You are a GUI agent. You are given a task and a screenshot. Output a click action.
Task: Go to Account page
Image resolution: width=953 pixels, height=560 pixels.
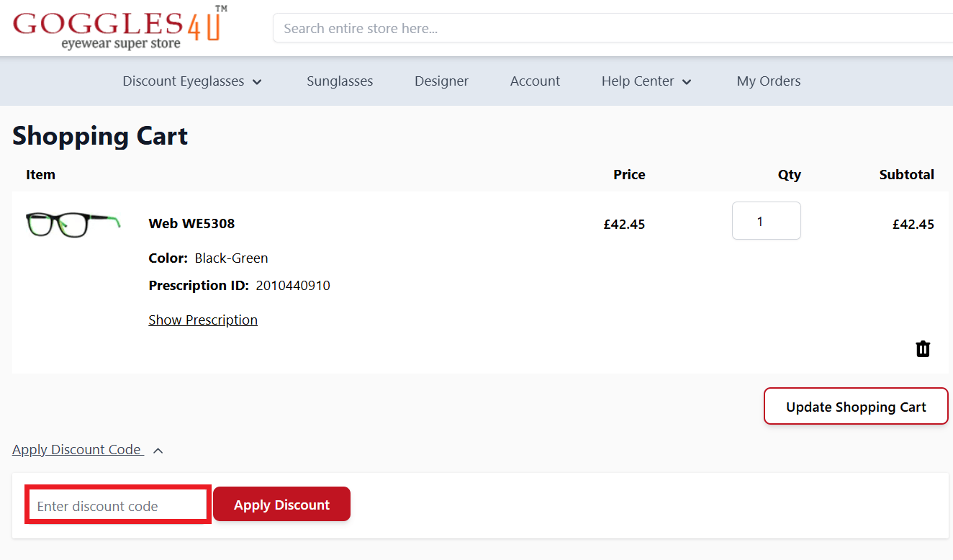[x=535, y=81]
